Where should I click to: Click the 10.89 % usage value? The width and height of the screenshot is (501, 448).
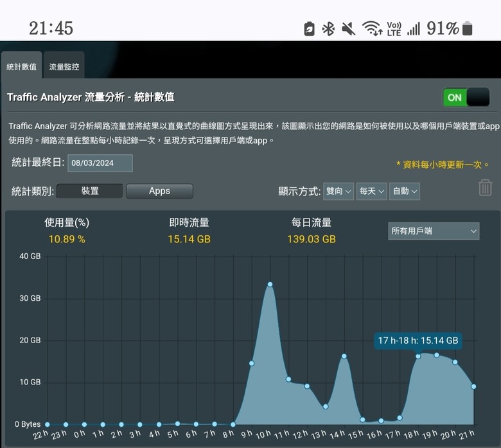coord(67,239)
